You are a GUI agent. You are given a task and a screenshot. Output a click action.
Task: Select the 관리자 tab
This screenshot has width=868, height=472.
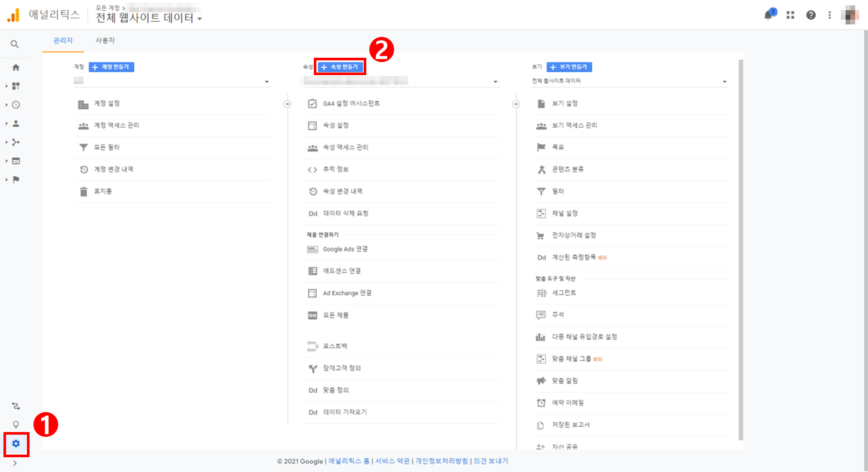tap(63, 40)
